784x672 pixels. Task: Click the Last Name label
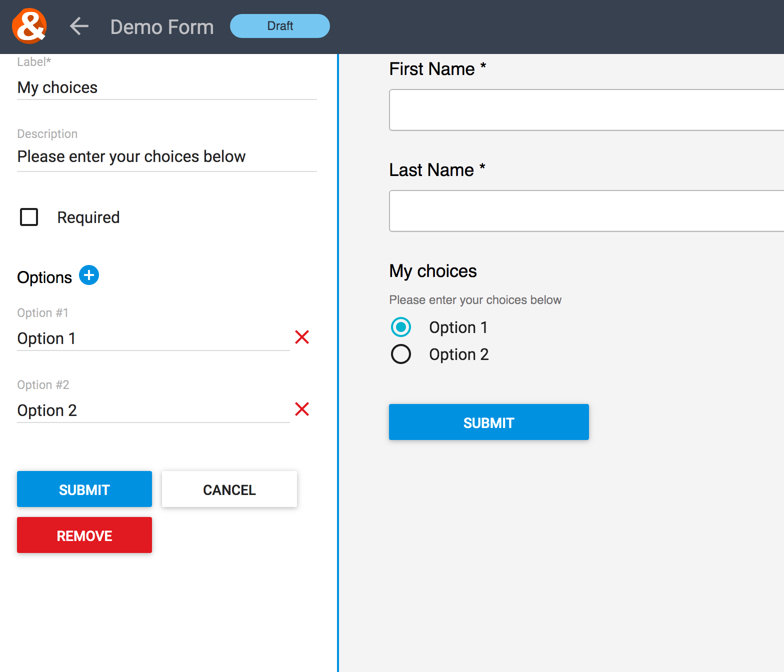click(437, 170)
